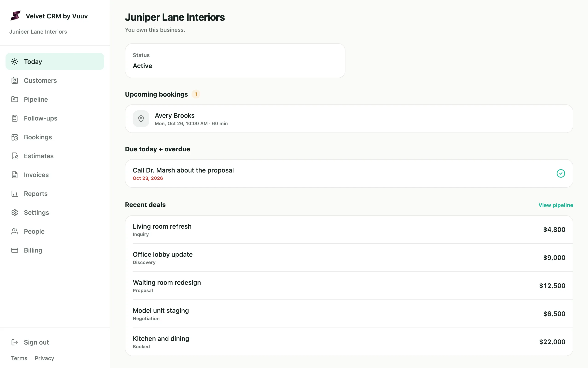Image resolution: width=588 pixels, height=368 pixels.
Task: Select the Waiting room redesign deal
Action: (349, 286)
